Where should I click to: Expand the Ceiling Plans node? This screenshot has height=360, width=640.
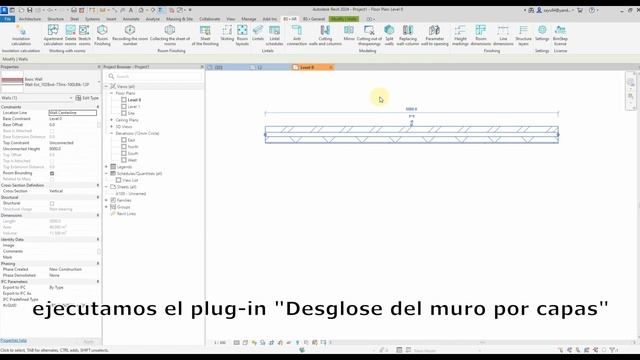tap(111, 120)
